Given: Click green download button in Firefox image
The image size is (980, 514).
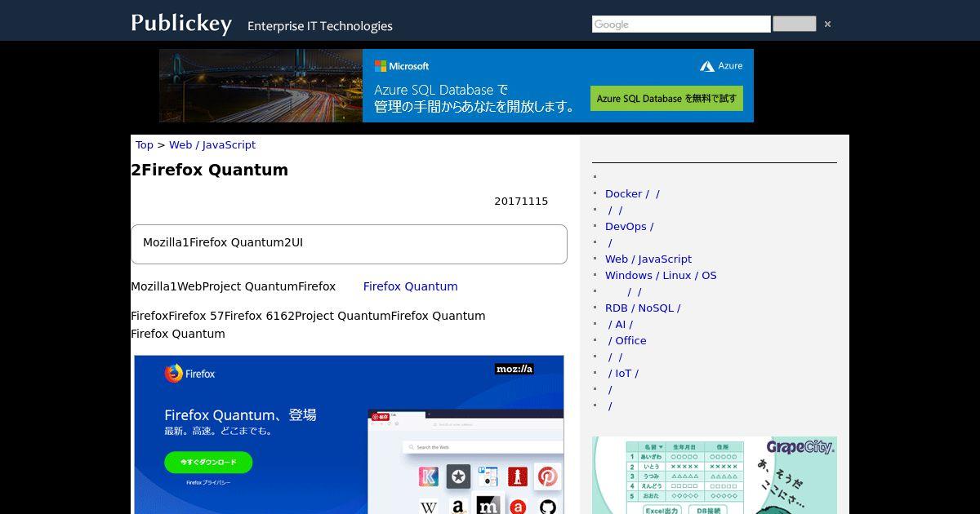Looking at the screenshot, I should tap(208, 462).
